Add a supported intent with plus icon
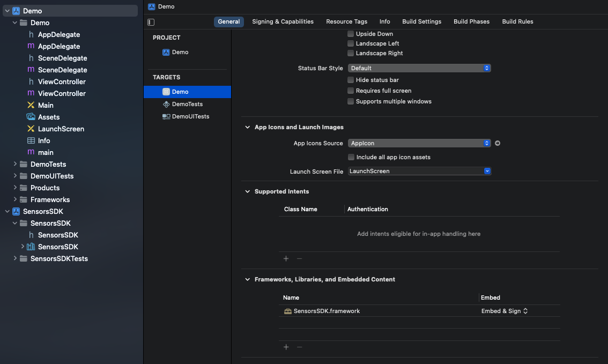 tap(286, 258)
